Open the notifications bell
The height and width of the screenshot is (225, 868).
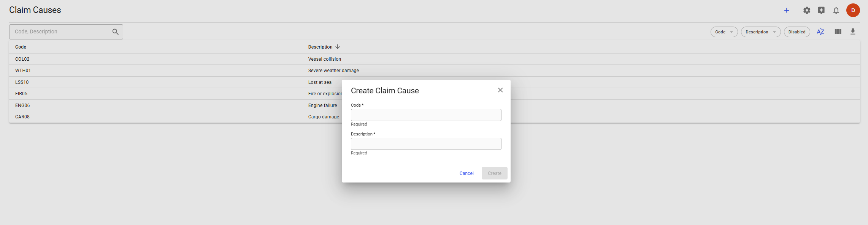(x=836, y=10)
